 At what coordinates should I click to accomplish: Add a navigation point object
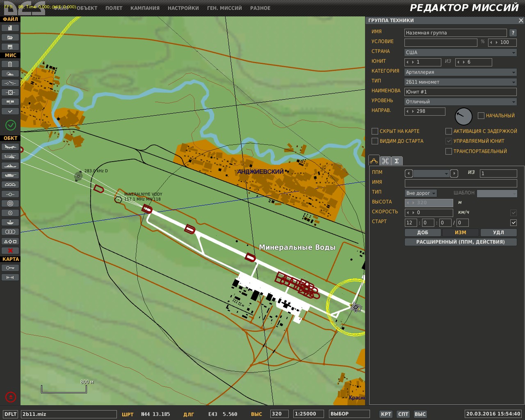click(10, 194)
